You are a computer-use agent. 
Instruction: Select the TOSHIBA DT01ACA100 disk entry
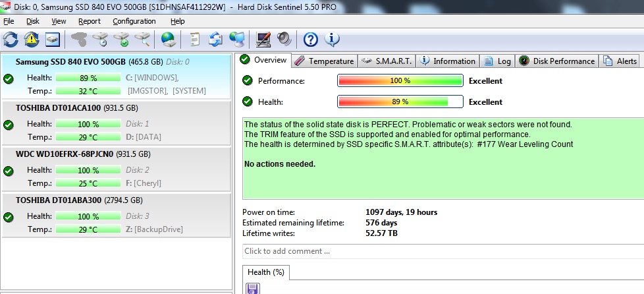[x=117, y=123]
